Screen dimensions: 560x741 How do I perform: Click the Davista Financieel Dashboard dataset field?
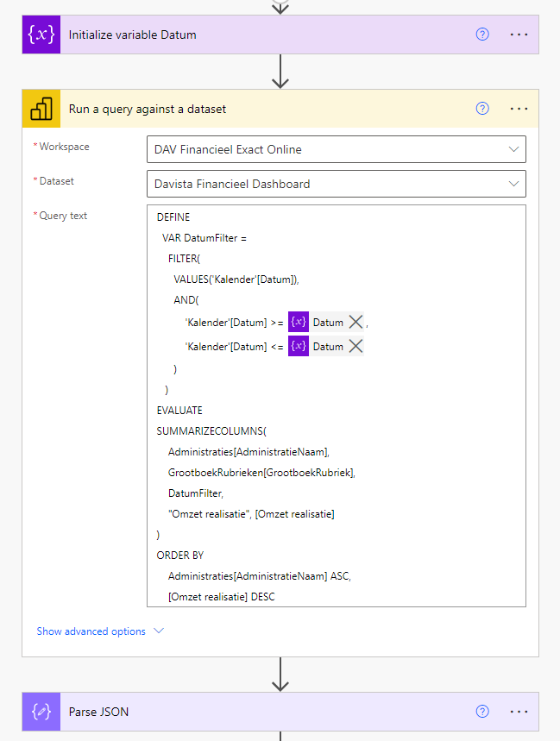point(302,183)
